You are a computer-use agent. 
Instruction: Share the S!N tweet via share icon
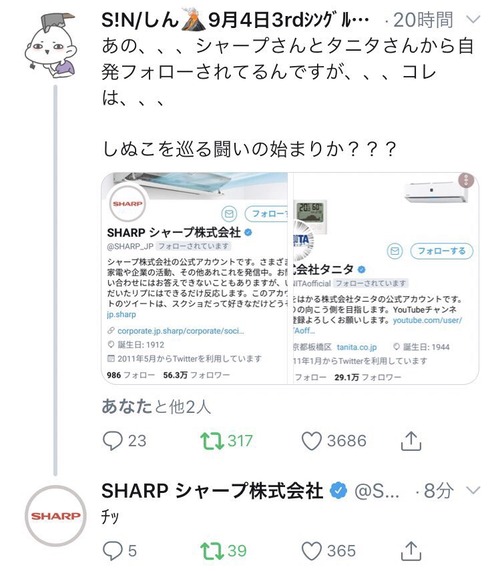411,441
